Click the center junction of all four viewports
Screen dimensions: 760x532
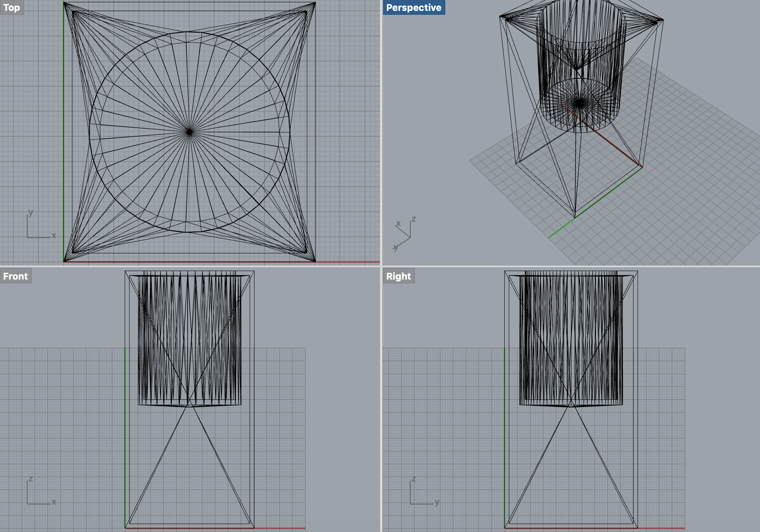[x=381, y=266]
